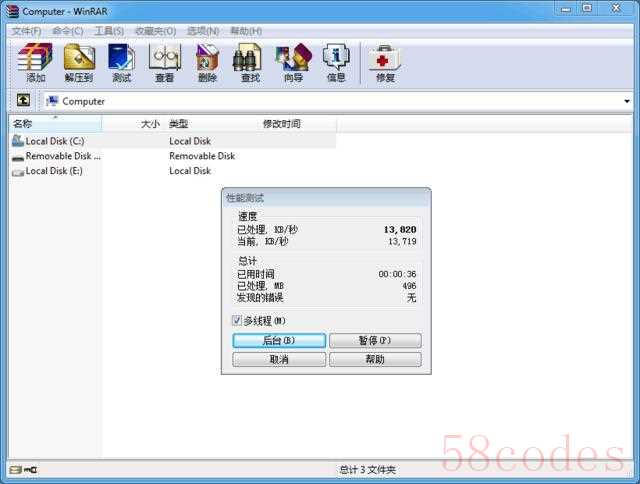Screen dimensions: 640x484
Task: Sort by the Size (大小) column header
Action: pyautogui.click(x=134, y=124)
